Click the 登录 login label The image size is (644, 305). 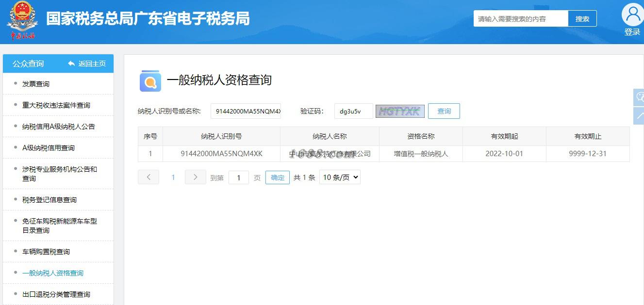point(632,32)
